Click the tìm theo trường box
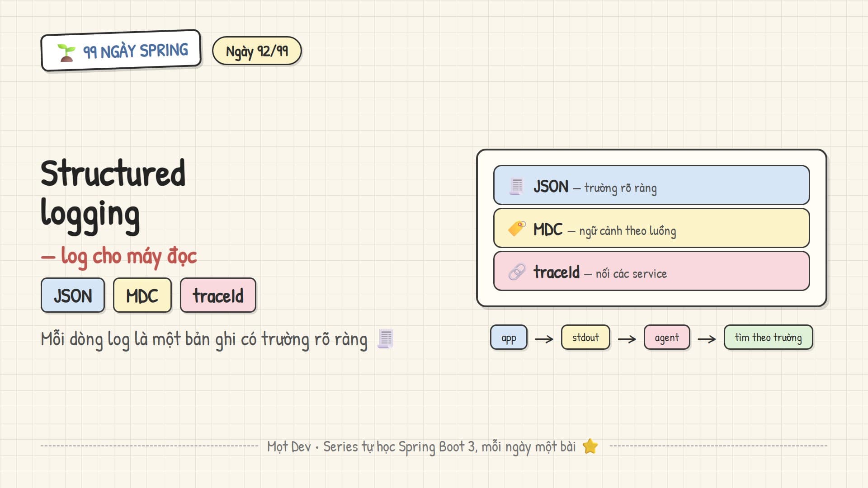 coord(768,338)
